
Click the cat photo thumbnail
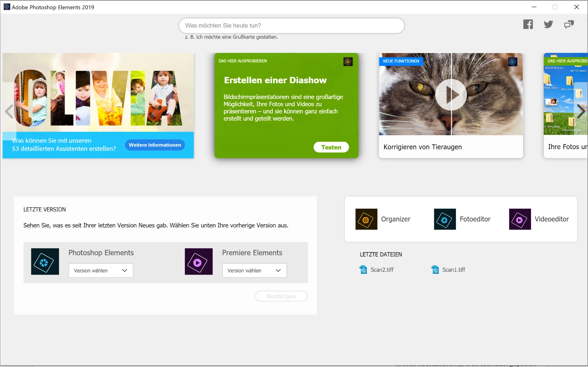451,94
